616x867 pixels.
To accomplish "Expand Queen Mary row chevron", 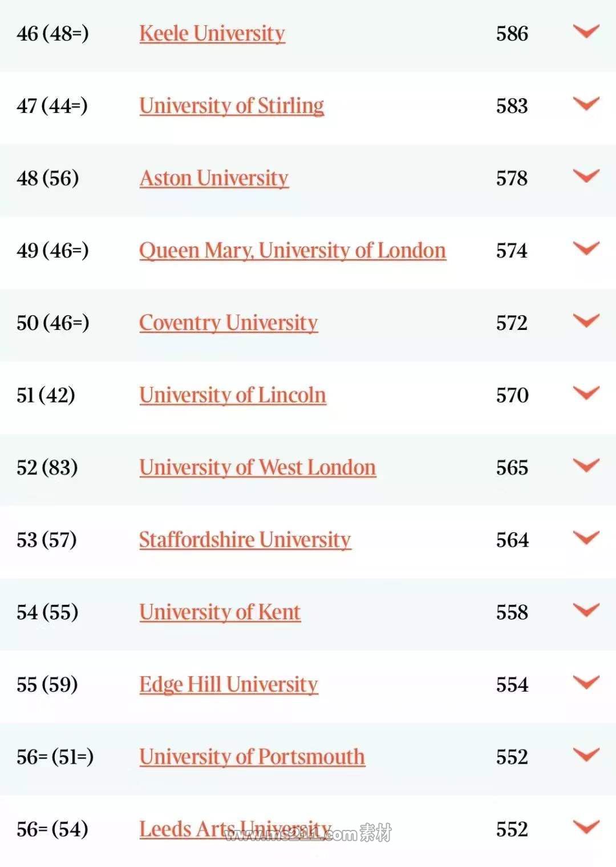I will 586,248.
